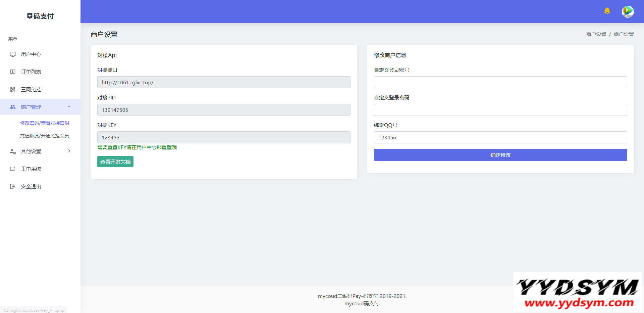This screenshot has width=644, height=313.
Task: Expand the 其他设置 menu arrow
Action: (x=69, y=151)
